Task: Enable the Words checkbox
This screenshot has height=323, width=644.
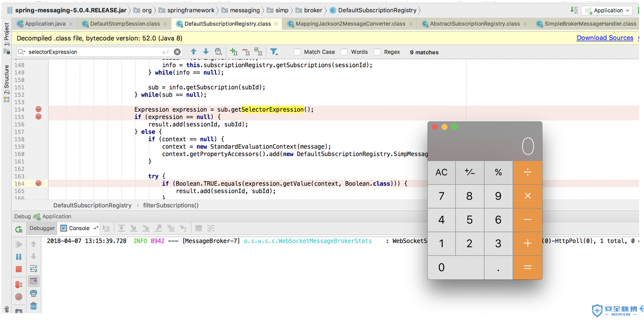Action: click(344, 52)
